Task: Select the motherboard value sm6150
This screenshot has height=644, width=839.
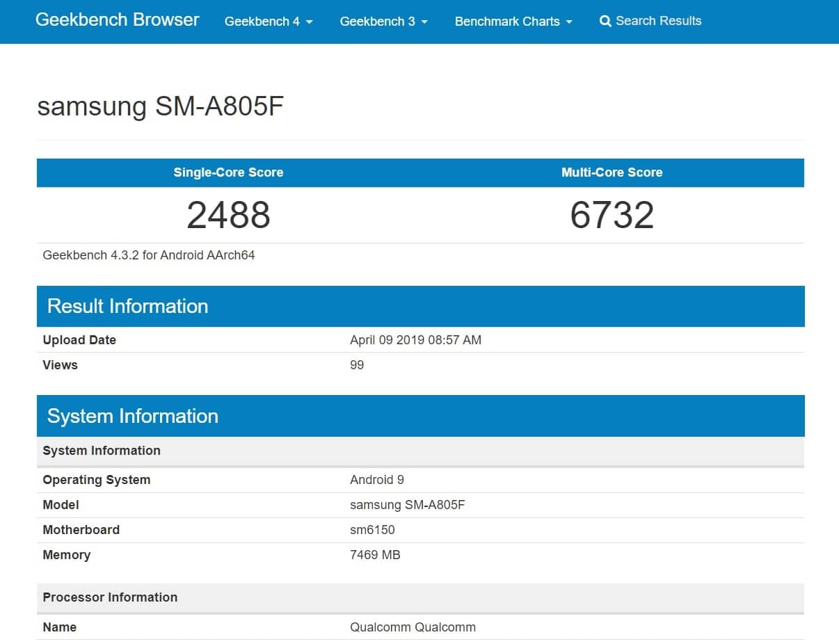Action: [x=372, y=530]
